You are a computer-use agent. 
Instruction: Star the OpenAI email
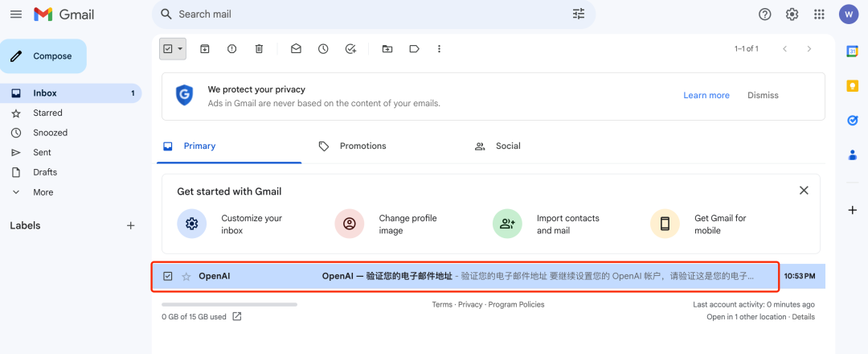pos(186,276)
